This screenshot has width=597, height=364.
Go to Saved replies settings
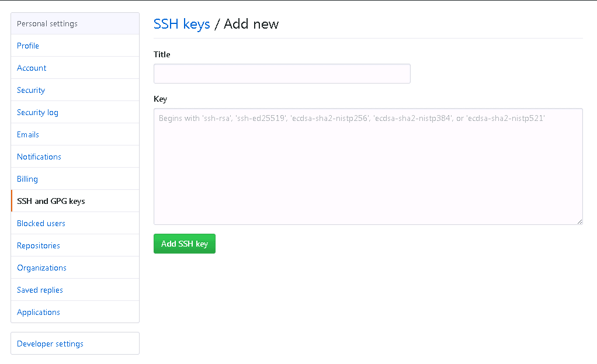pos(40,290)
